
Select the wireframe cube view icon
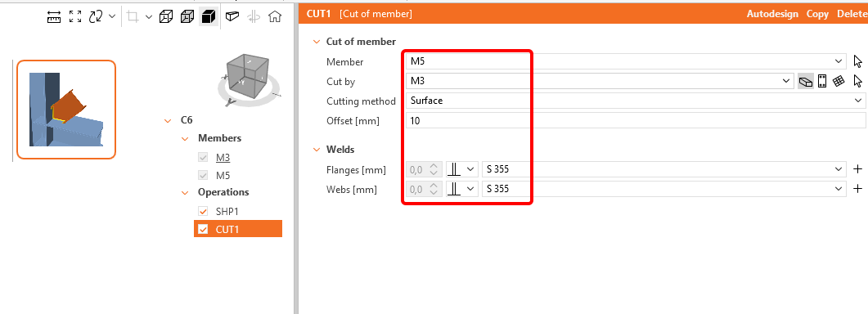click(165, 16)
